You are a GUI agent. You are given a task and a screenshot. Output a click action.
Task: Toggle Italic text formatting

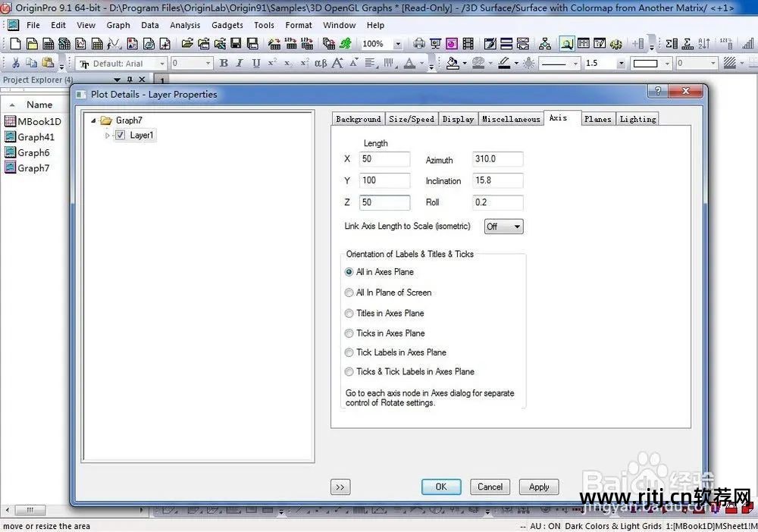coord(240,63)
